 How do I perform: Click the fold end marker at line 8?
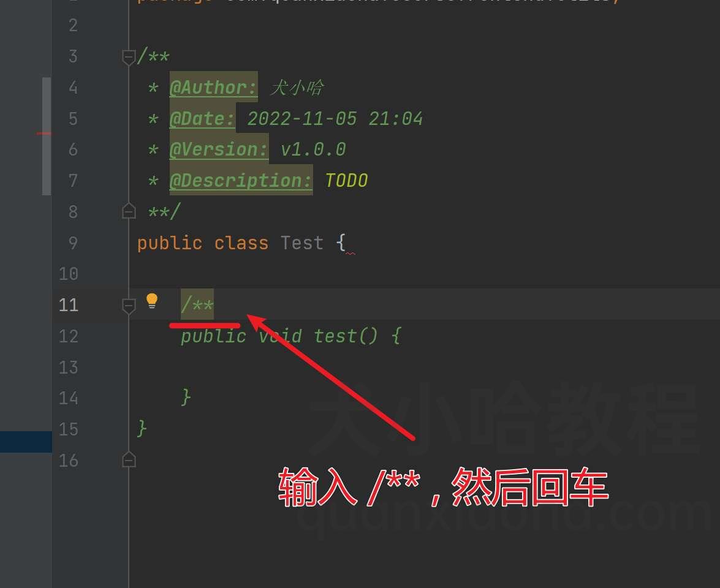[129, 211]
